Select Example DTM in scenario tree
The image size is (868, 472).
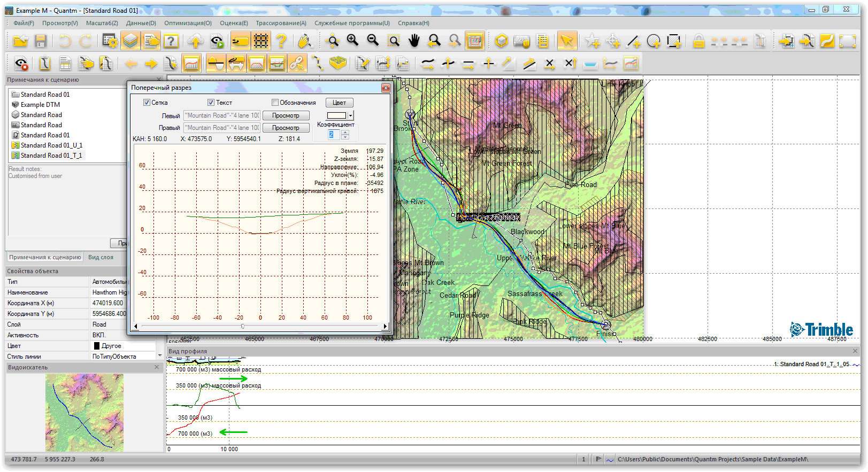40,105
